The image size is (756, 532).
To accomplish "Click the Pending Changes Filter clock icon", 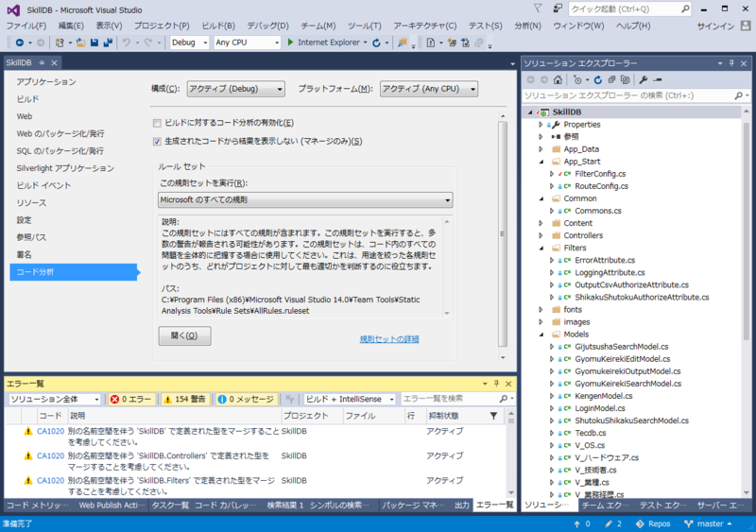I will click(577, 80).
